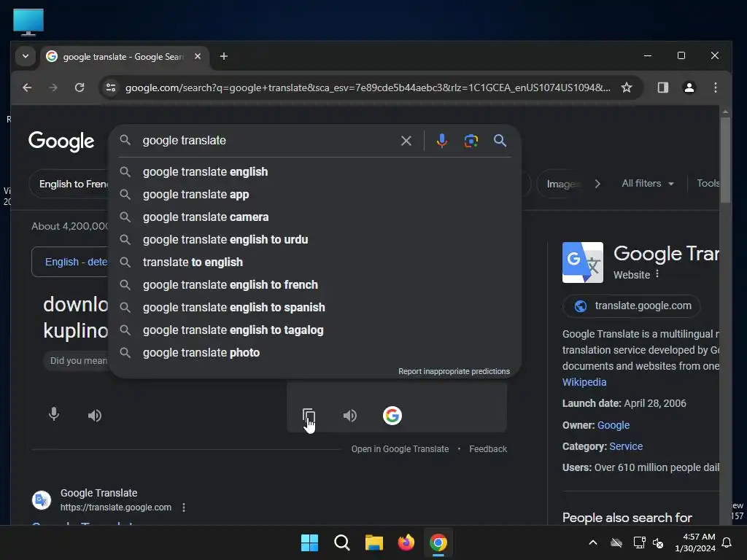The image size is (747, 560).
Task: Click the Owner 'Google' link
Action: (x=613, y=425)
